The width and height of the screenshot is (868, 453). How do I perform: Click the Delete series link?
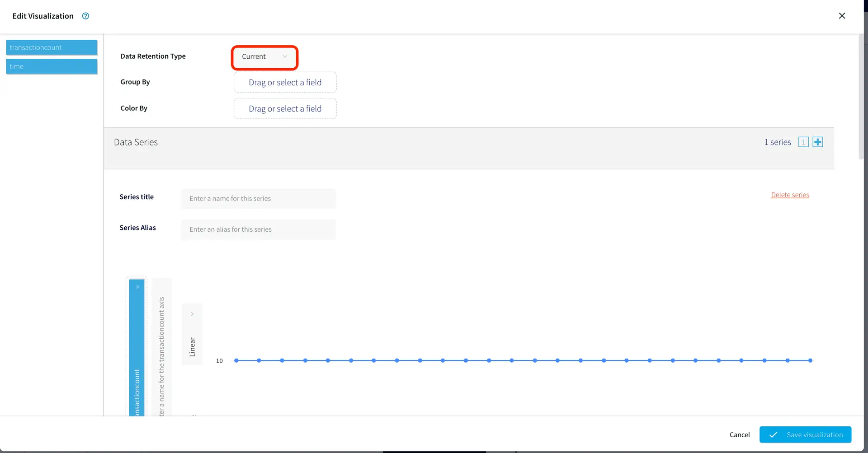click(x=790, y=195)
